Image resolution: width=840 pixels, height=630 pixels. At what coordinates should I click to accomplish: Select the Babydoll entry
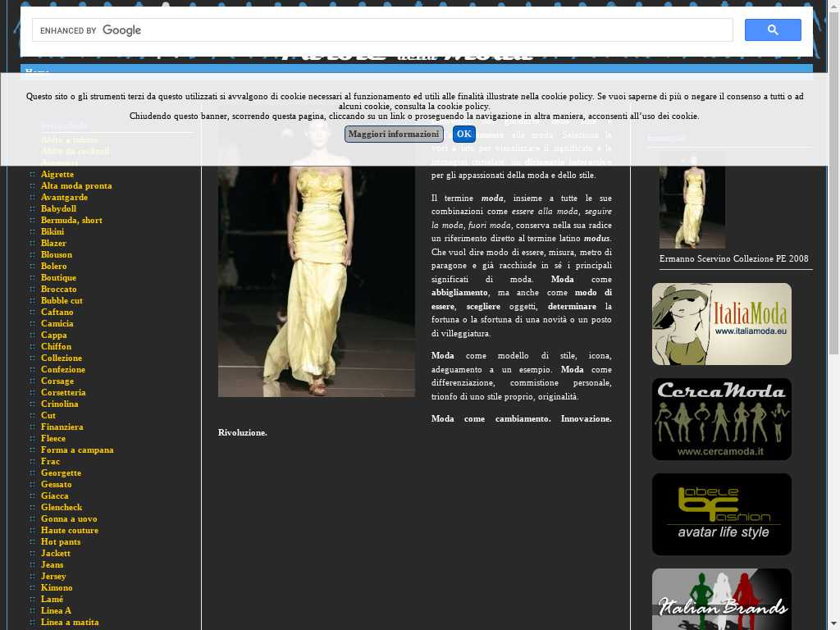(x=58, y=209)
